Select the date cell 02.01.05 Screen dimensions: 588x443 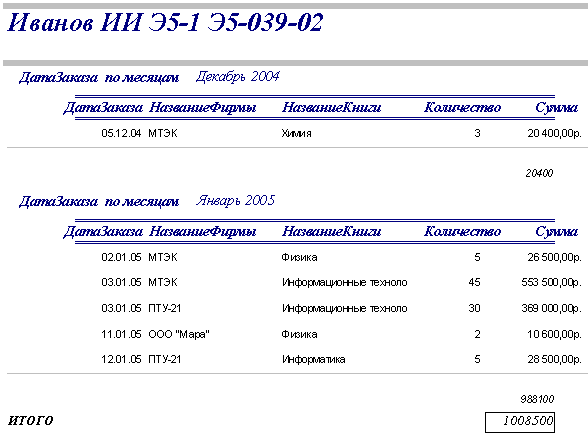pyautogui.click(x=121, y=257)
